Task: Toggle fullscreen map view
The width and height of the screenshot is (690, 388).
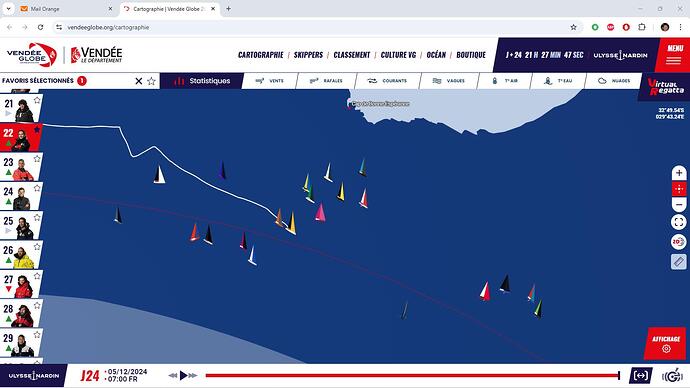Action: pos(679,222)
